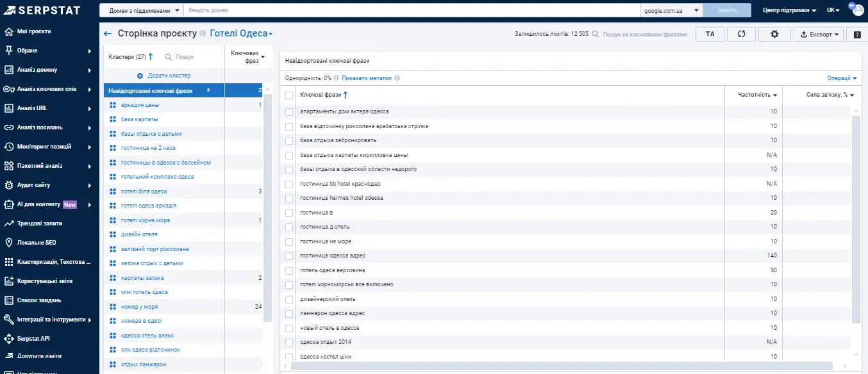The image size is (868, 374).
Task: Open Домен з піддоменами dropdown
Action: click(x=142, y=10)
